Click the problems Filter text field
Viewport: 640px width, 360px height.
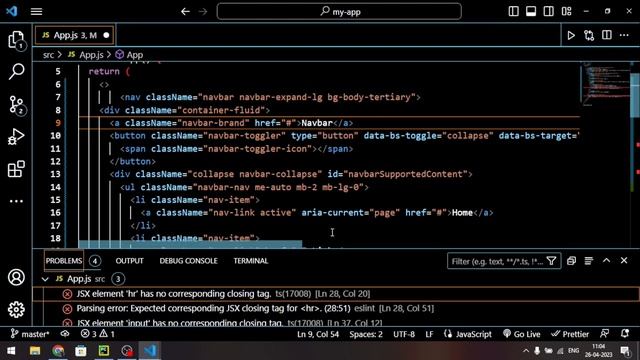[497, 261]
